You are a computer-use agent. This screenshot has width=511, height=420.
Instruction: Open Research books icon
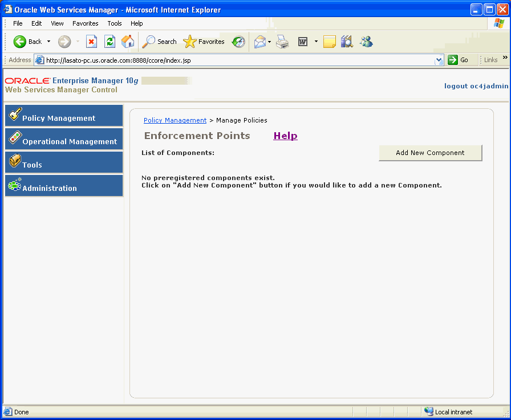tap(347, 42)
